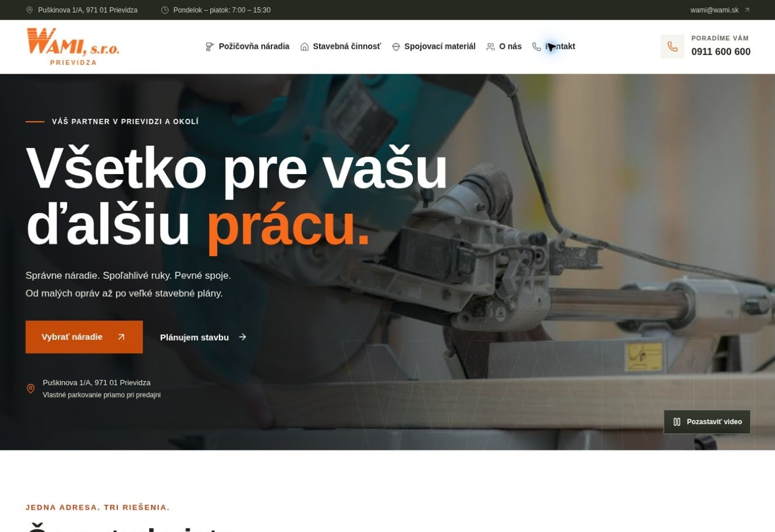775x532 pixels.
Task: Click the icon beside Spojovací materiál
Action: coord(396,47)
